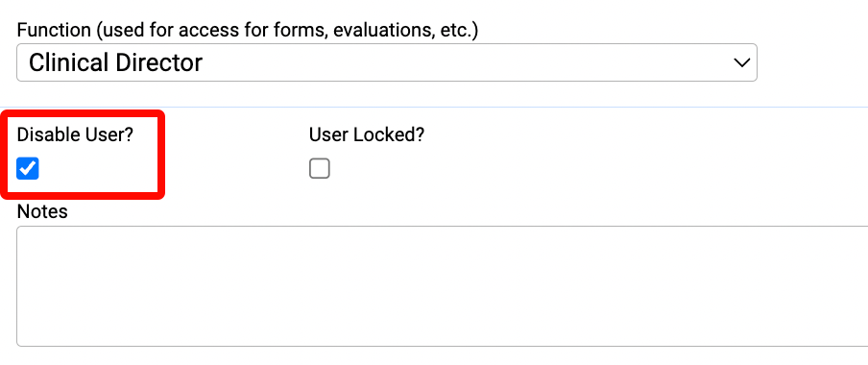The image size is (868, 365).
Task: Click inside the Notes text area
Action: [x=443, y=286]
